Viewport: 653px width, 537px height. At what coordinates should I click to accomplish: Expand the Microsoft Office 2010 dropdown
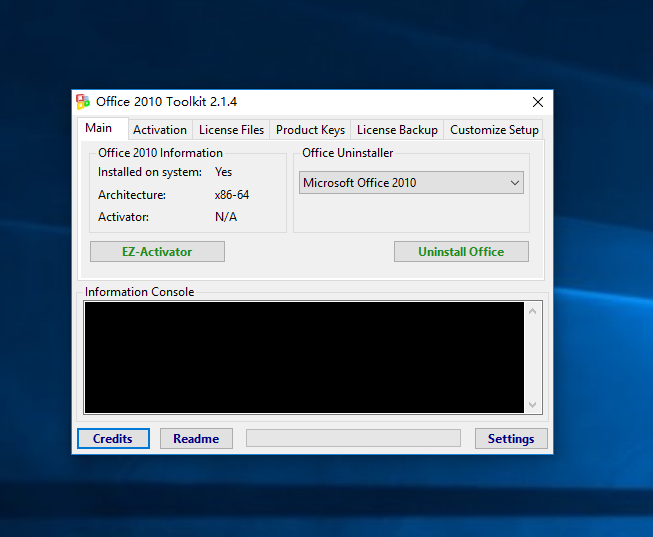click(x=411, y=182)
